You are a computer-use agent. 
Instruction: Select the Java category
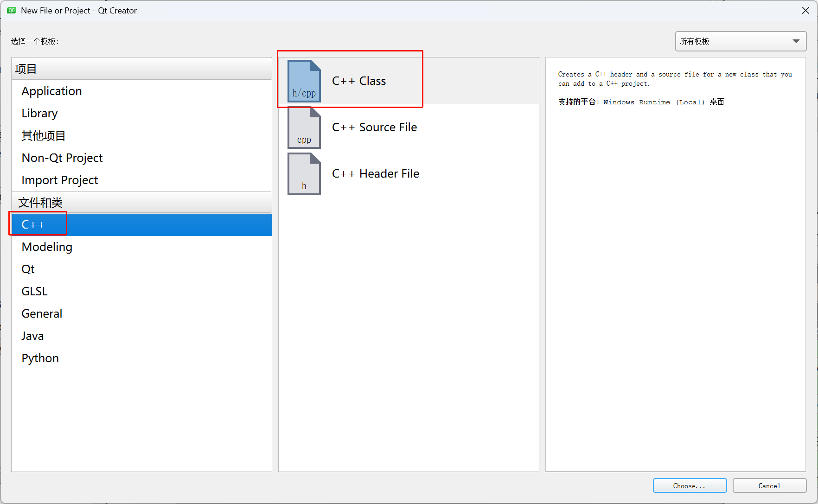pyautogui.click(x=141, y=336)
